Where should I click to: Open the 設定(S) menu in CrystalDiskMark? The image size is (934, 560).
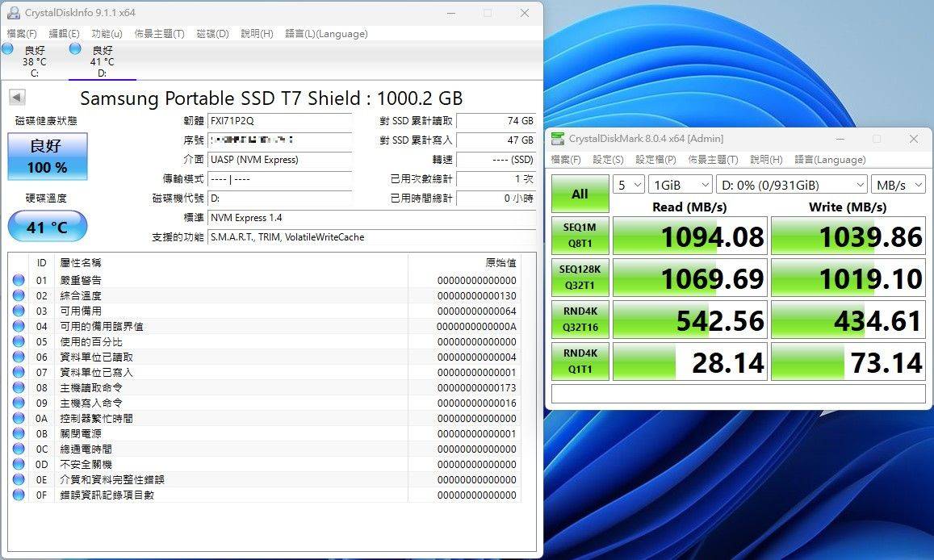pos(608,159)
